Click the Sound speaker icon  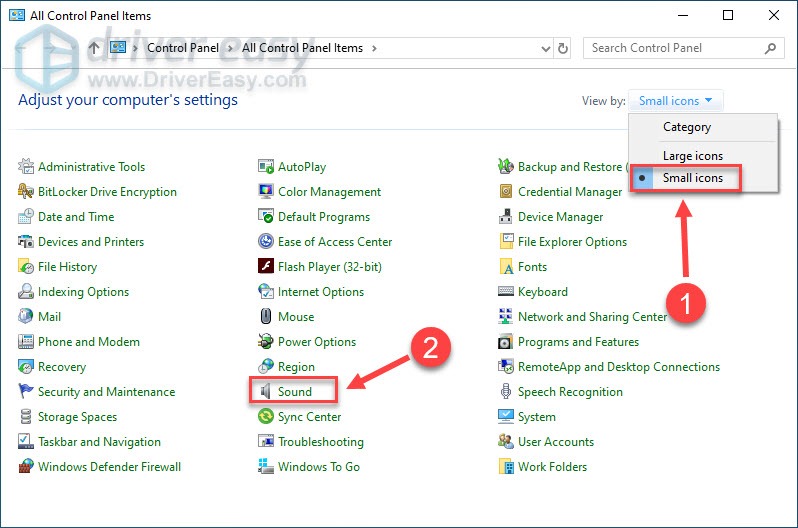pyautogui.click(x=266, y=392)
